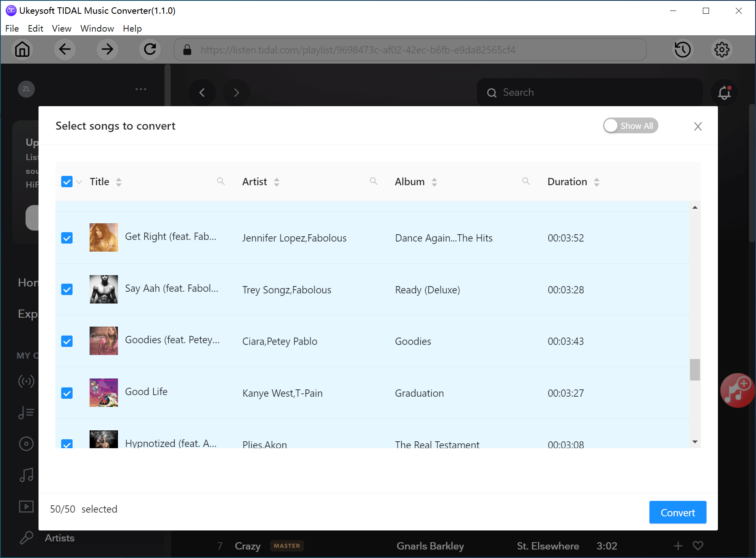
Task: Uncheck the Say Aah song checkbox
Action: pyautogui.click(x=67, y=289)
